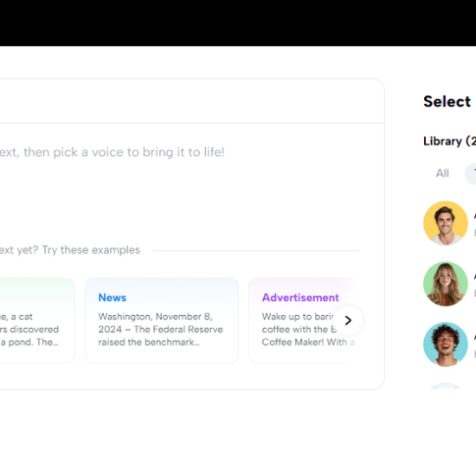Click the text input placeholder area

[112, 152]
